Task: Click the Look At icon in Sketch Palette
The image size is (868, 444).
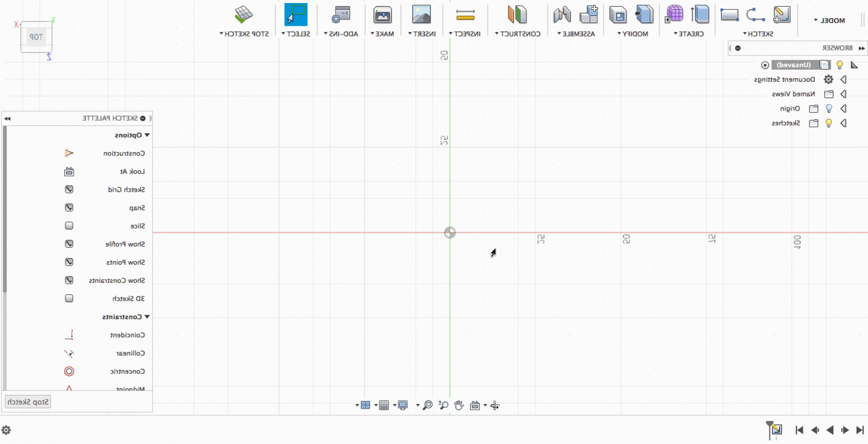Action: (x=69, y=172)
